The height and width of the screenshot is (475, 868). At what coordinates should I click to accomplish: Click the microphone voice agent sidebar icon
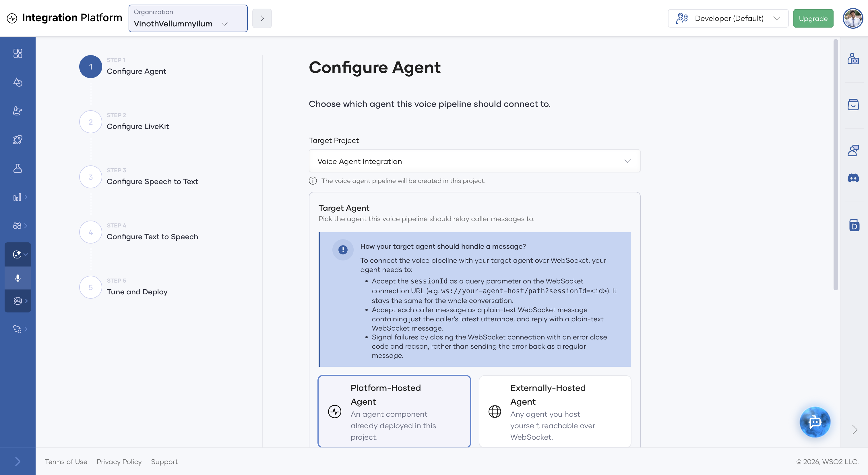[x=18, y=278]
